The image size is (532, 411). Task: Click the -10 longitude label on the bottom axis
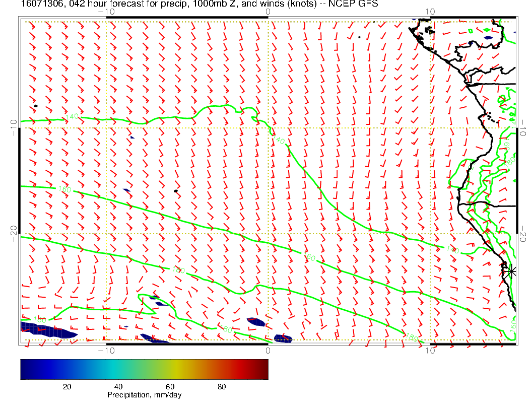click(x=106, y=350)
